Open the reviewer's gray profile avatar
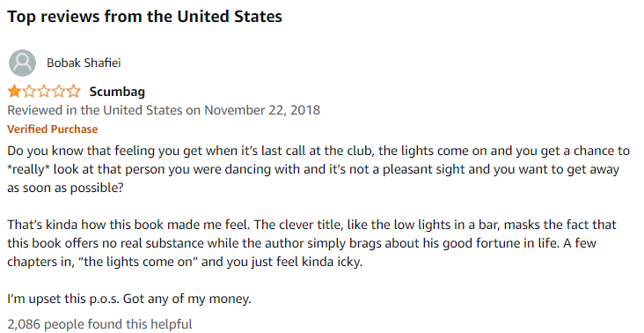Viewport: 644px width, 333px height. coord(22,63)
